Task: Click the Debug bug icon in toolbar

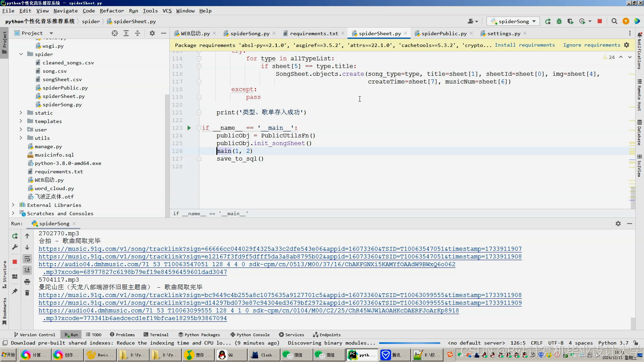Action: [x=559, y=21]
